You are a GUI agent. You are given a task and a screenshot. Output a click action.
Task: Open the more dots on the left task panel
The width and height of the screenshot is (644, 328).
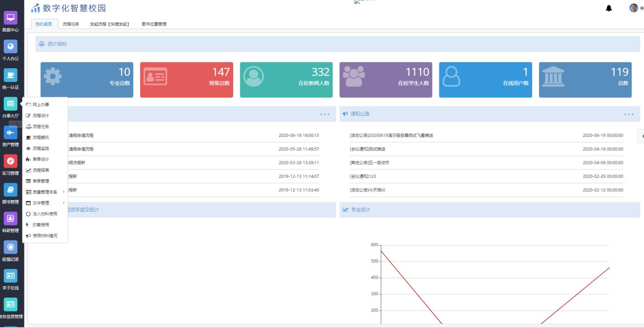click(x=325, y=114)
